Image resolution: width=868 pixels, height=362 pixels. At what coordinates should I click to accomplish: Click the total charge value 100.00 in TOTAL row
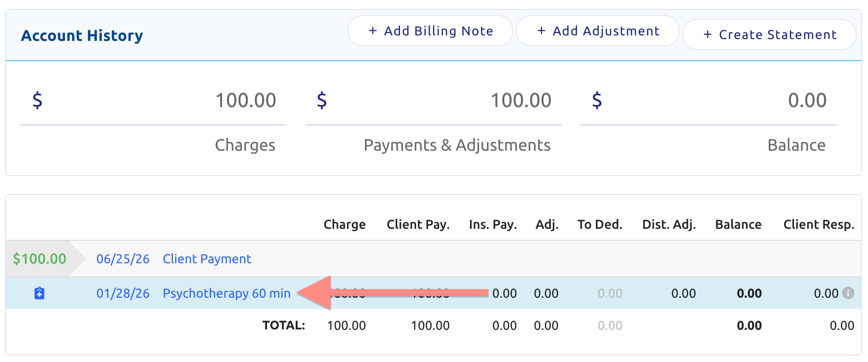click(x=346, y=325)
